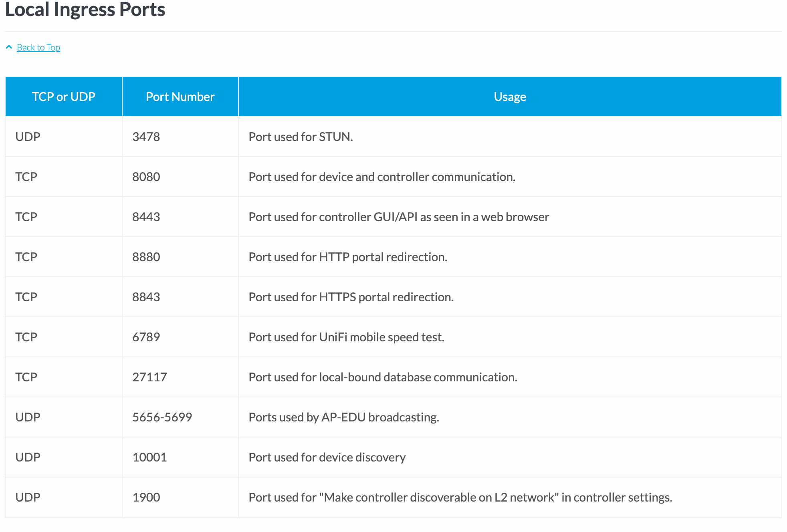
Task: Click the port 8443 cell
Action: pyautogui.click(x=146, y=217)
